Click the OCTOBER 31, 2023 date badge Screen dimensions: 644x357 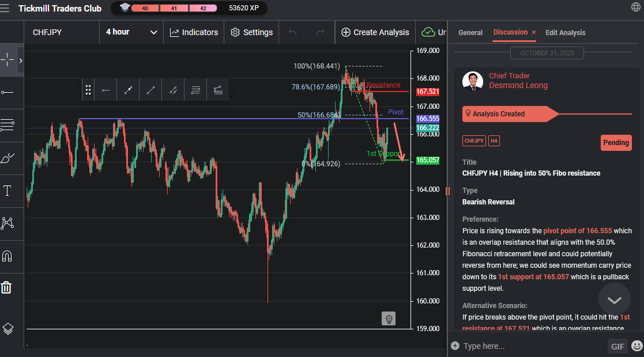547,53
